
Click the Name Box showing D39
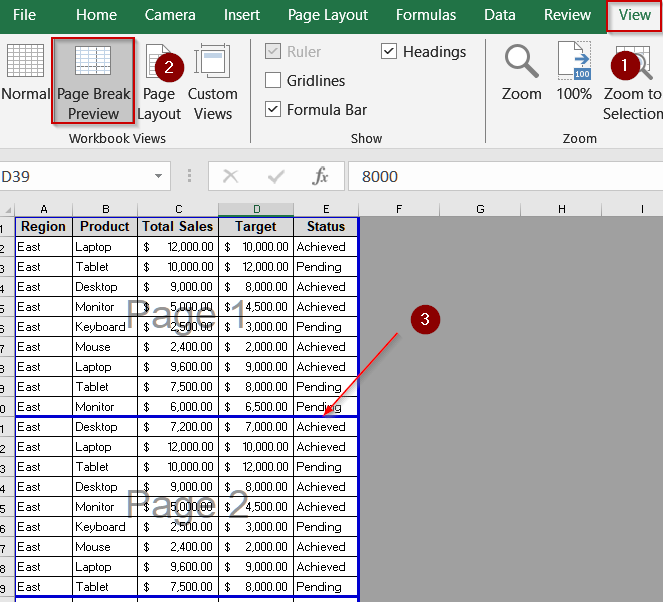tap(76, 176)
